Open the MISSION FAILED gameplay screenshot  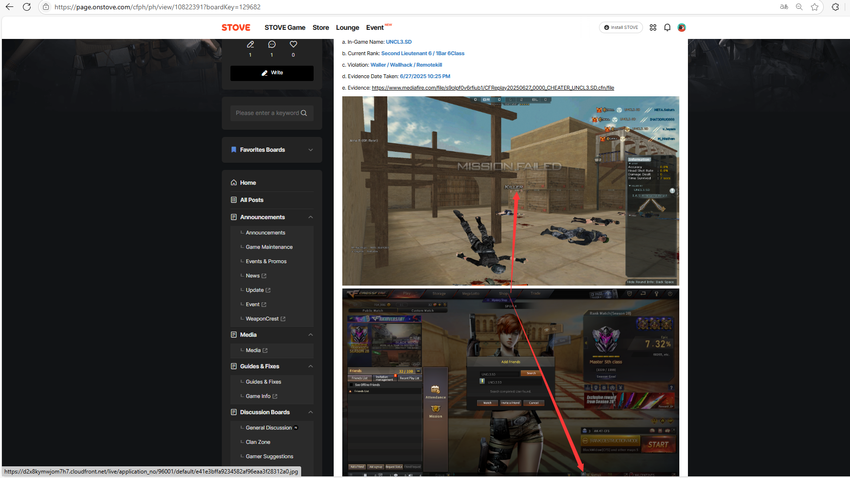point(510,191)
